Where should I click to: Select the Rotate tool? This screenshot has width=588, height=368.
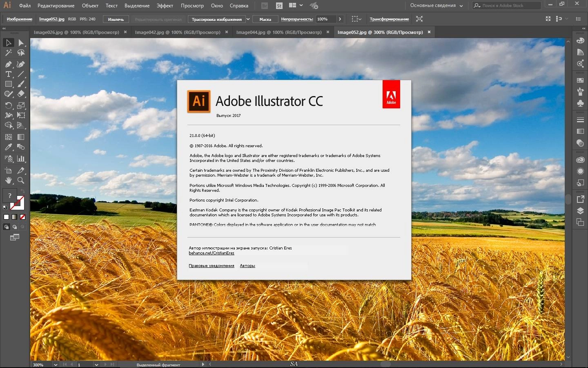click(8, 105)
